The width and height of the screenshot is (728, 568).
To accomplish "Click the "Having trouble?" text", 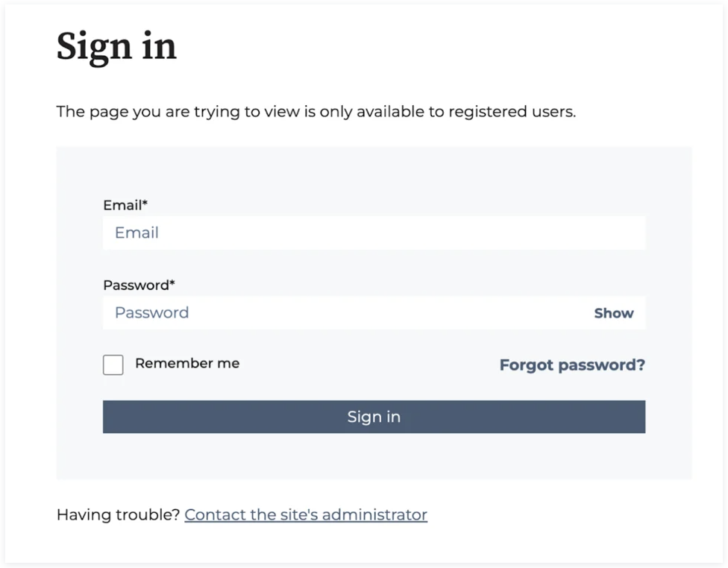I will pyautogui.click(x=118, y=515).
